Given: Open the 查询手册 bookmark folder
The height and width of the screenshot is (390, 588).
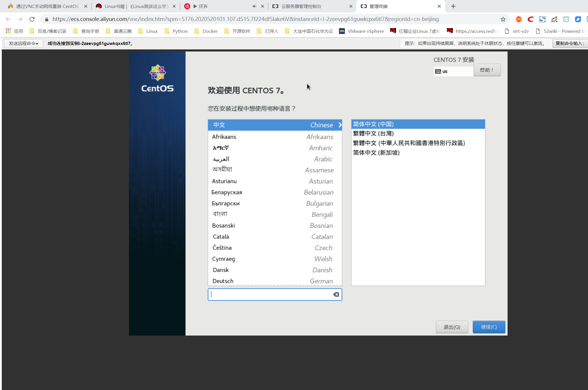Looking at the screenshot, I should pyautogui.click(x=86, y=31).
